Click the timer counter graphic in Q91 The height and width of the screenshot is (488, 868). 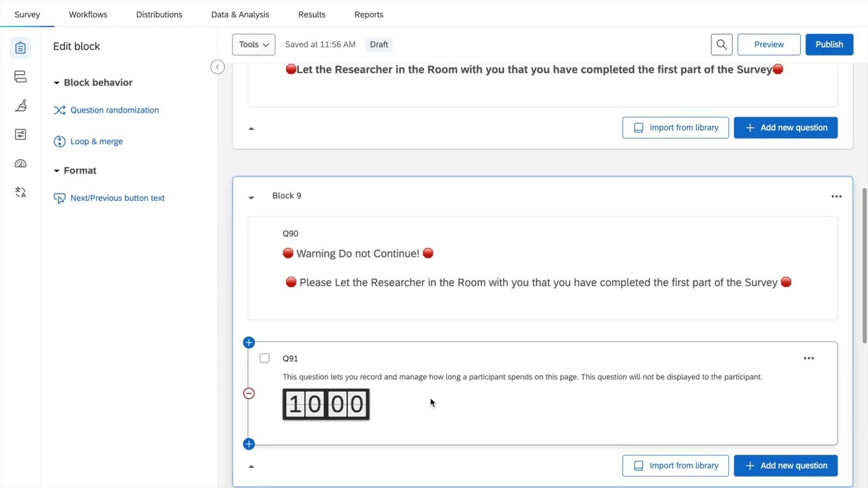coord(326,405)
